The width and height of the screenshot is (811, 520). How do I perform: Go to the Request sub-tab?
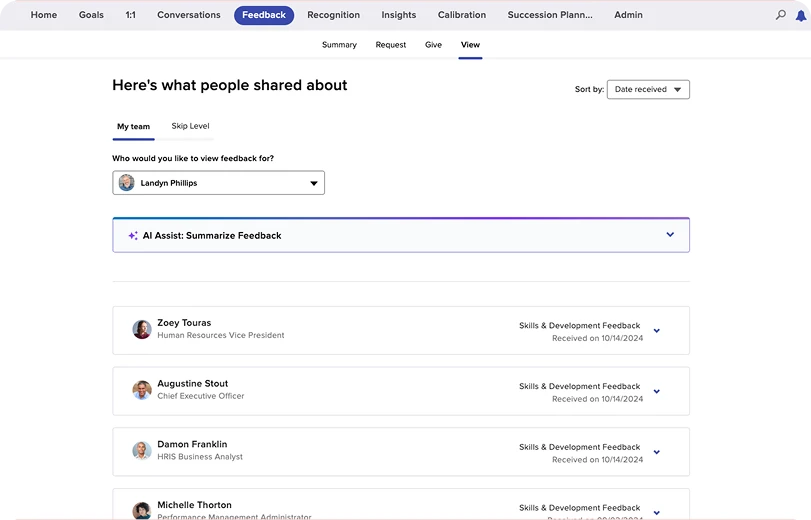pyautogui.click(x=391, y=45)
